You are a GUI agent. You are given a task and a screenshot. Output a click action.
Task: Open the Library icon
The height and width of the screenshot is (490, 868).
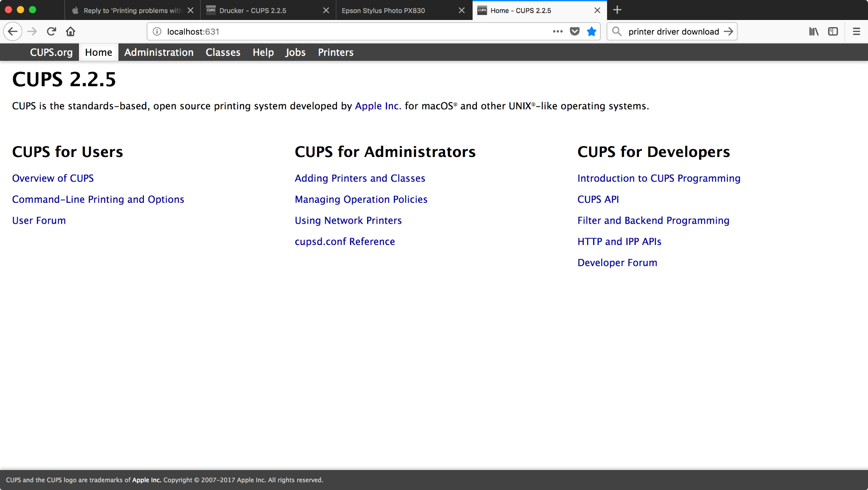pyautogui.click(x=814, y=31)
